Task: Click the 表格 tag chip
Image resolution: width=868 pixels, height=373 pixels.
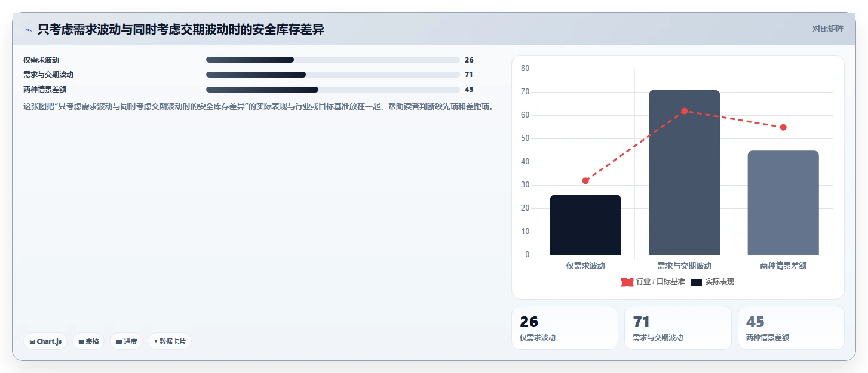Action: pyautogui.click(x=88, y=341)
